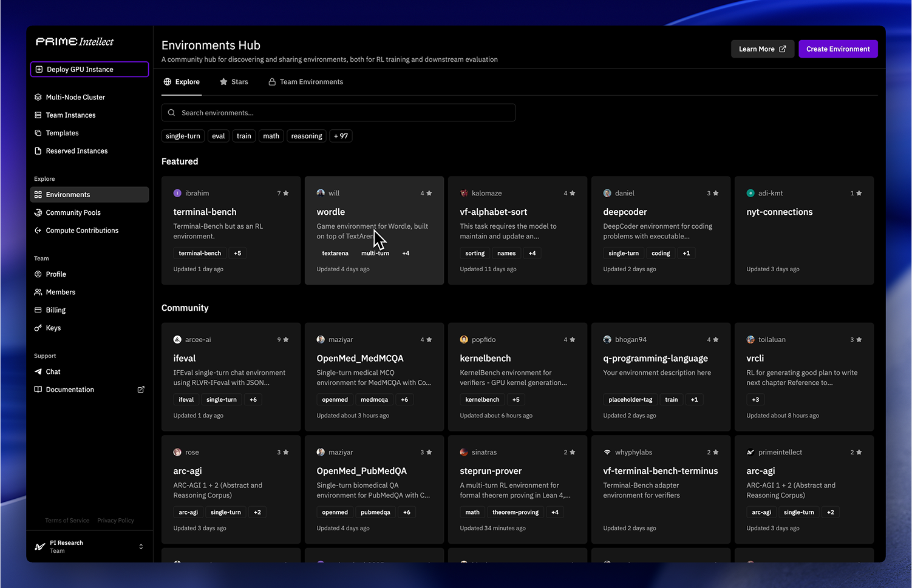Click the search environments input field
Screen dimensions: 912x588
(338, 112)
